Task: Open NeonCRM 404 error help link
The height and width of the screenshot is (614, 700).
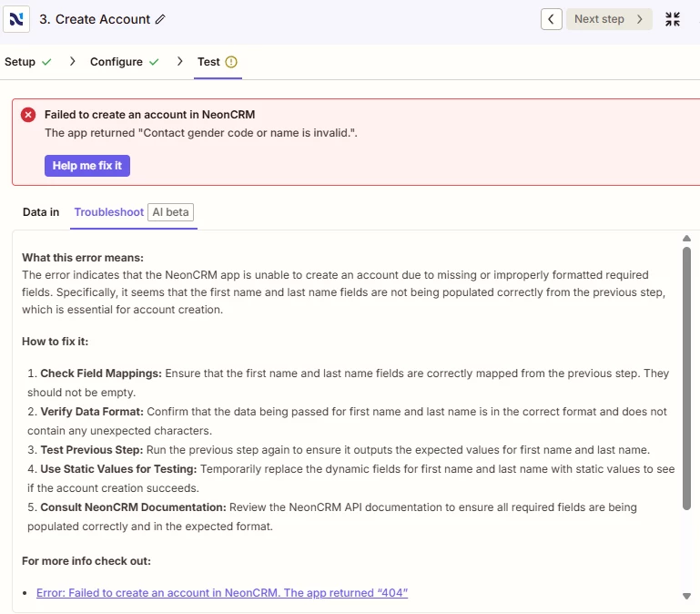Action: point(222,592)
